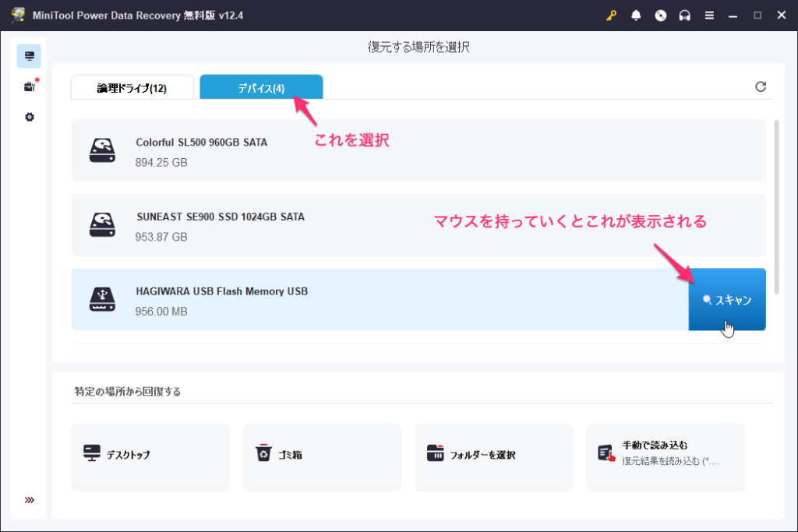The image size is (798, 532).
Task: Open the headset support icon
Action: click(x=685, y=16)
